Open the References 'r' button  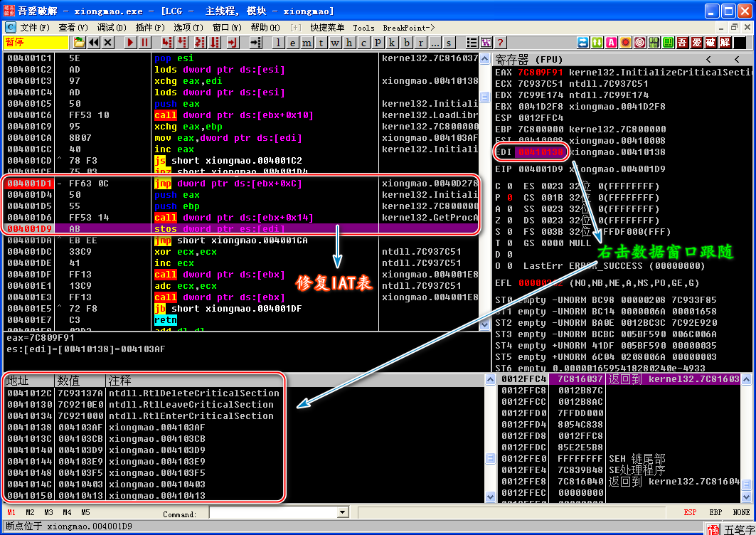[x=420, y=43]
